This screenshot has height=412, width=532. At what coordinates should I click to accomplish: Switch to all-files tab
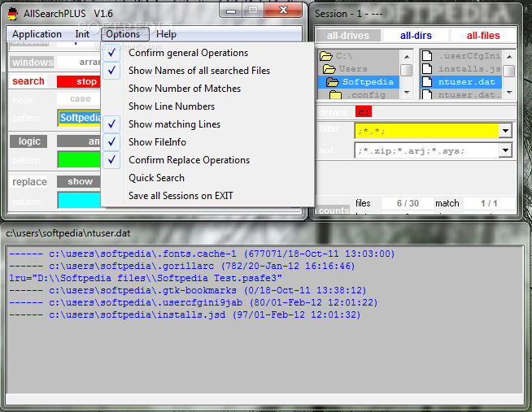pyautogui.click(x=483, y=36)
